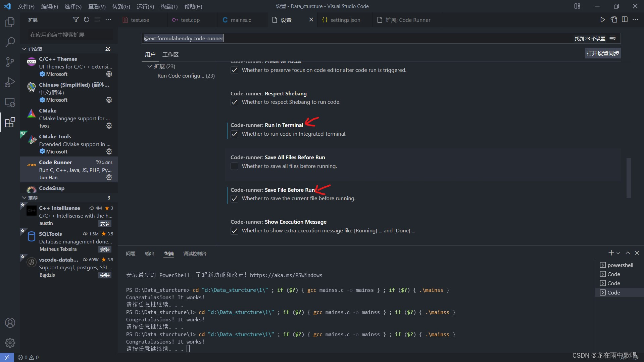644x362 pixels.
Task: Open Remote Explorer view
Action: tap(10, 102)
